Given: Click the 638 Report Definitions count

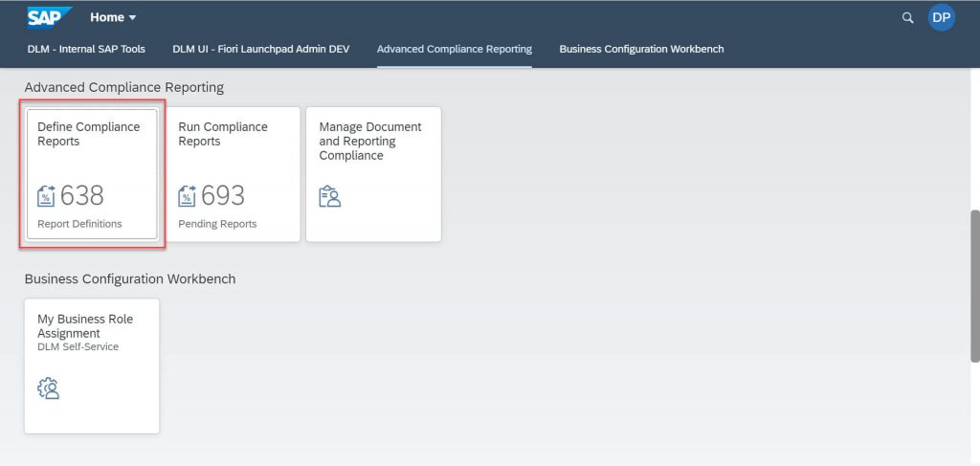Looking at the screenshot, I should point(82,195).
